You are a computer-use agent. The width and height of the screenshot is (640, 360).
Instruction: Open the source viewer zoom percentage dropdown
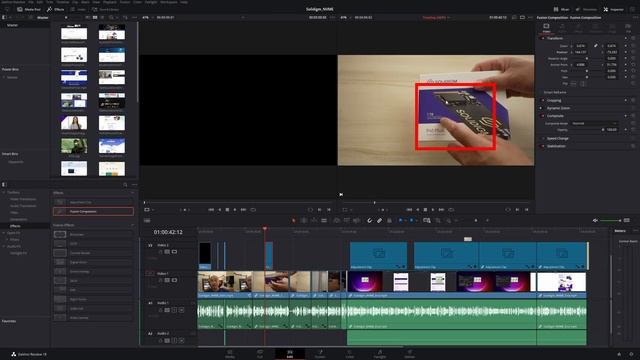tap(147, 18)
